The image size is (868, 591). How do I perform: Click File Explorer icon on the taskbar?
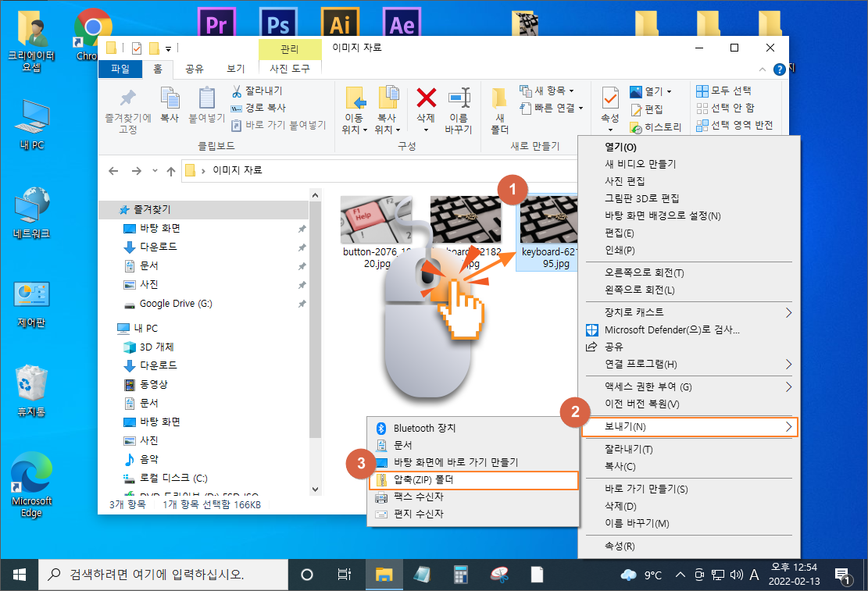pos(384,575)
